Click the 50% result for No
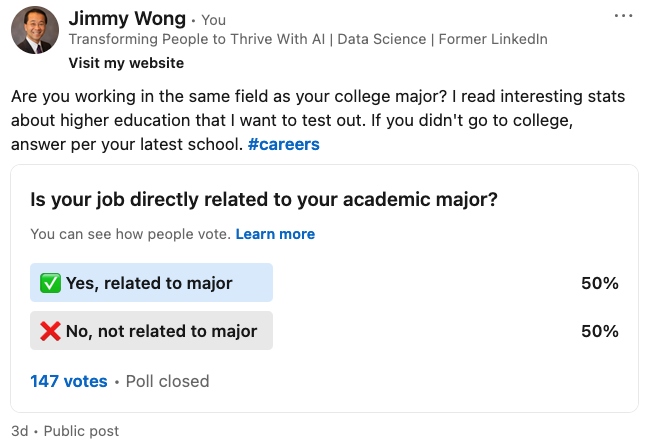This screenshot has height=446, width=649. pos(599,331)
